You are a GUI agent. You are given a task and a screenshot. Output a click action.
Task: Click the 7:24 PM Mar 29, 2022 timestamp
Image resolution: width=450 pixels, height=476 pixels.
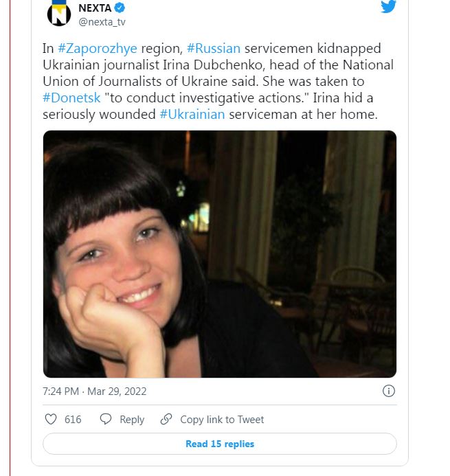point(94,392)
